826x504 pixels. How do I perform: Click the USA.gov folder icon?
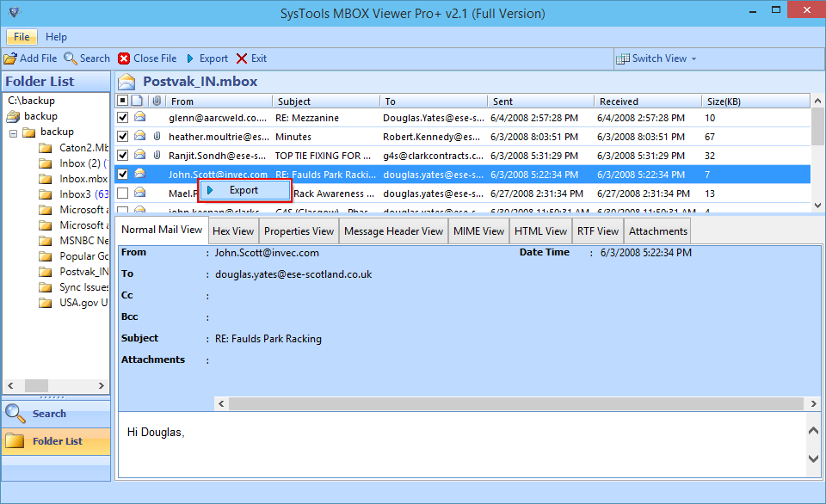coord(46,303)
